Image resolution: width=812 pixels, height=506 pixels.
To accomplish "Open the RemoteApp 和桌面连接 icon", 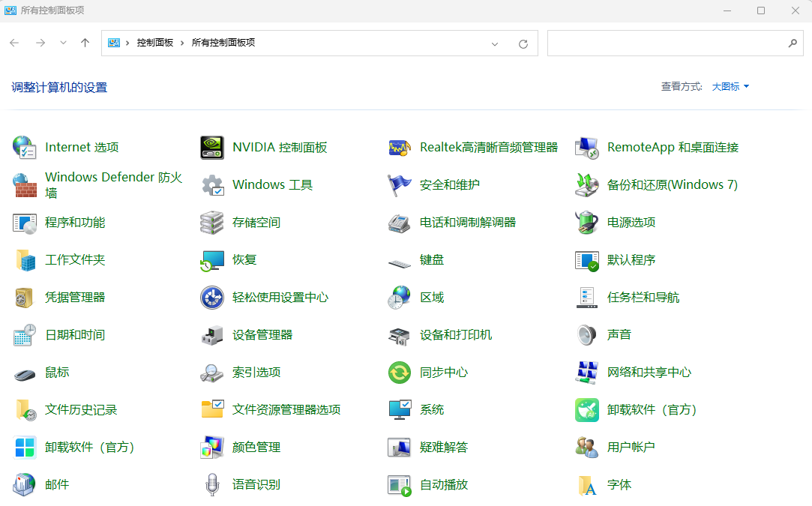I will [587, 148].
